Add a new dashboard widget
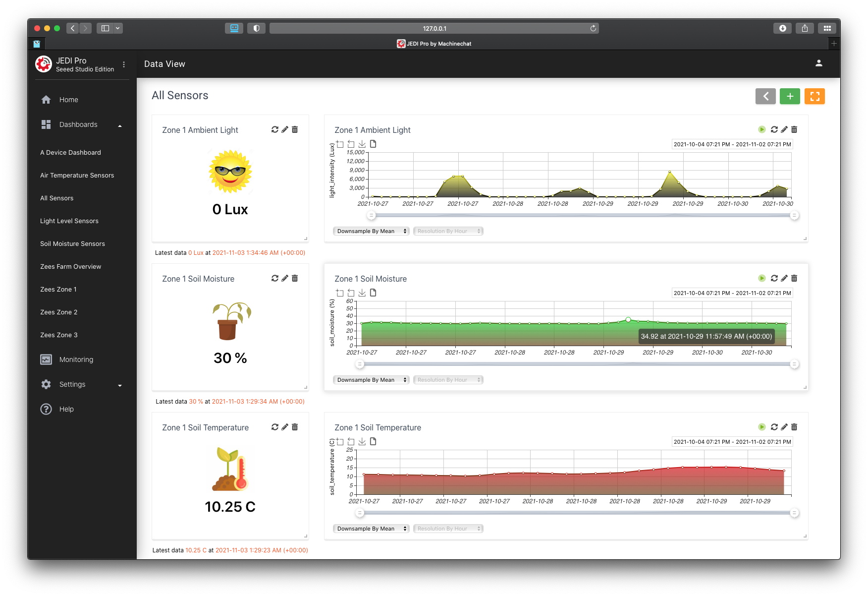868x596 pixels. point(790,96)
